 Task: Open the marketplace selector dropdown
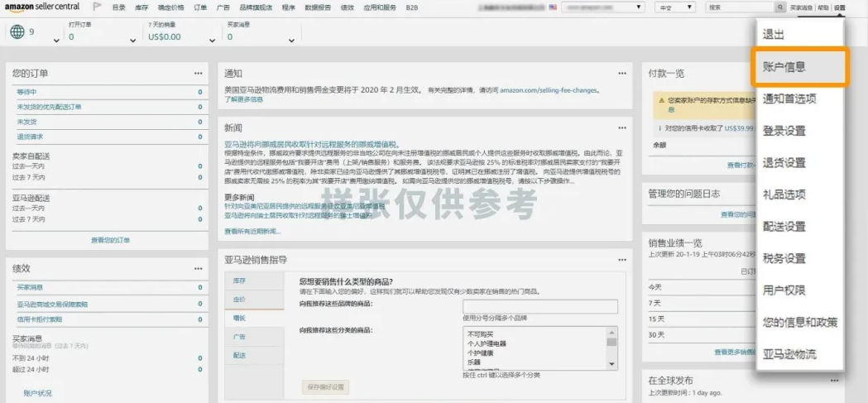pyautogui.click(x=602, y=7)
